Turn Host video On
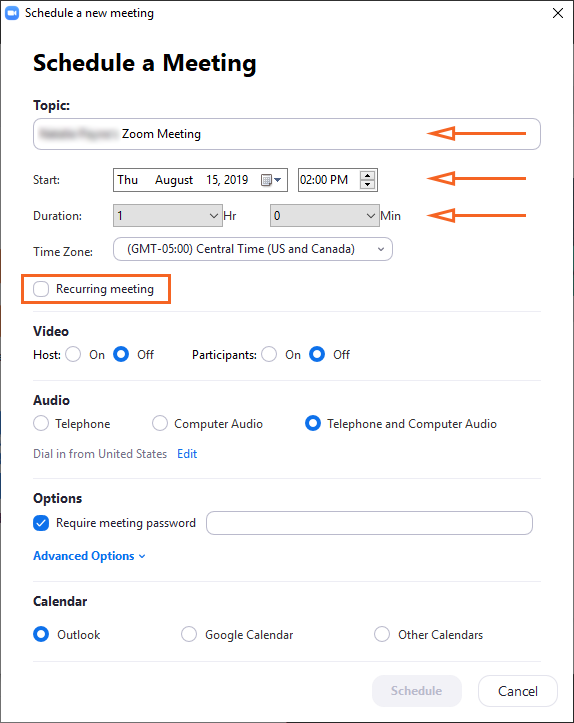 73,355
